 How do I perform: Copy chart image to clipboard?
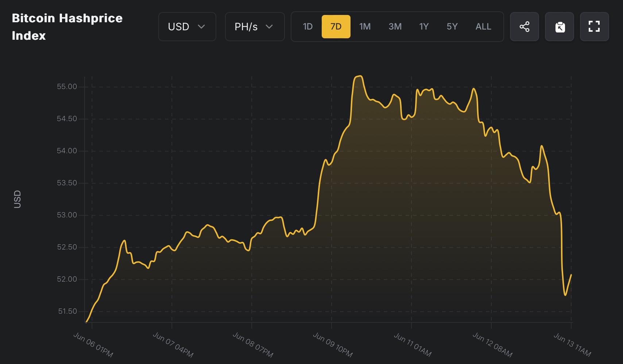(x=560, y=27)
